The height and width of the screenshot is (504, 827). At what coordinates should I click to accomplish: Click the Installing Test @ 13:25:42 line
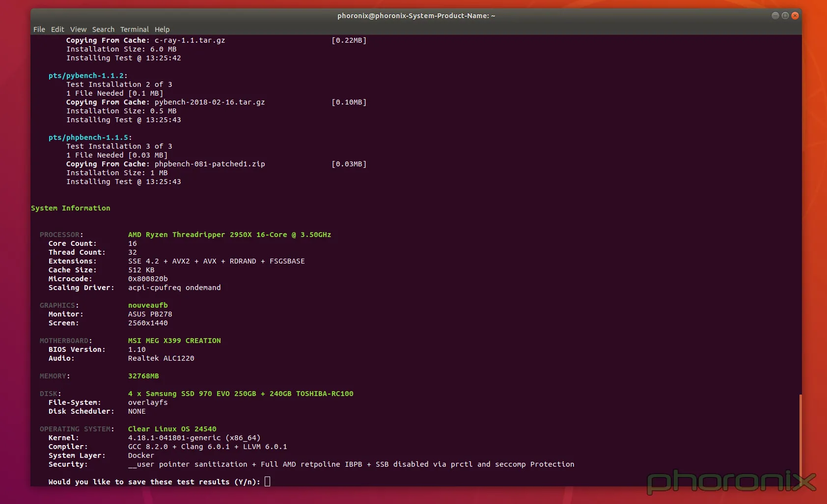124,58
